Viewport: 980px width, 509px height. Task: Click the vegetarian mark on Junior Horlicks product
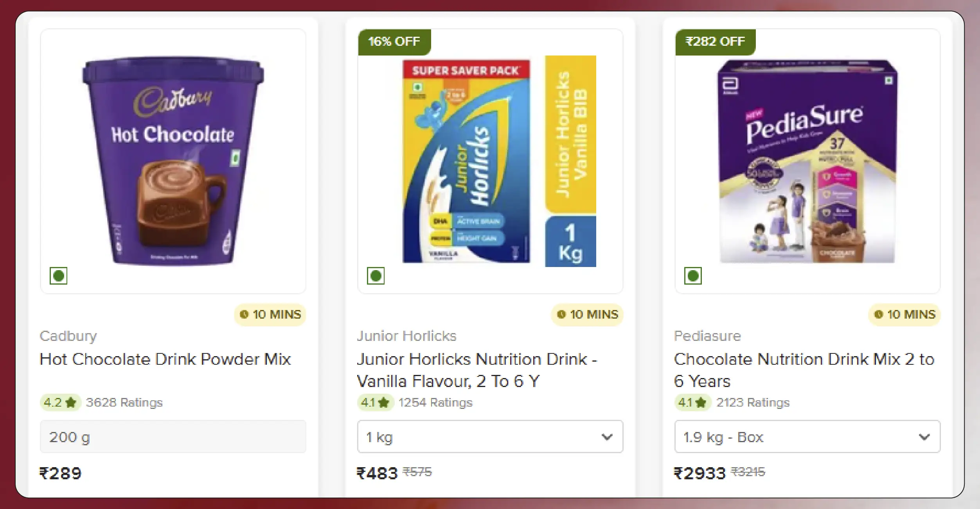[x=376, y=276]
